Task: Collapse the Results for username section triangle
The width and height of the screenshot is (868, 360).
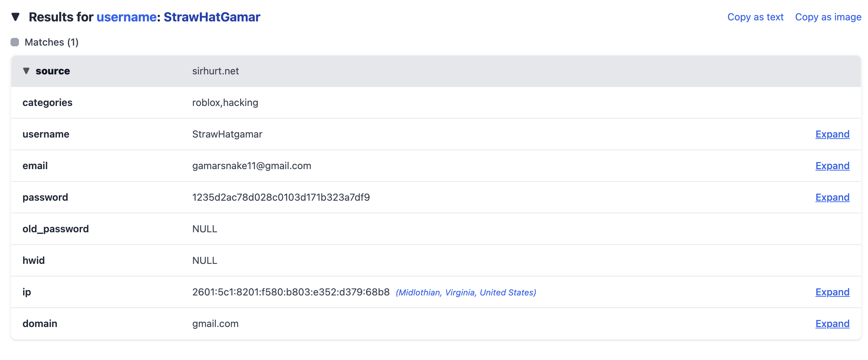Action: [x=15, y=17]
